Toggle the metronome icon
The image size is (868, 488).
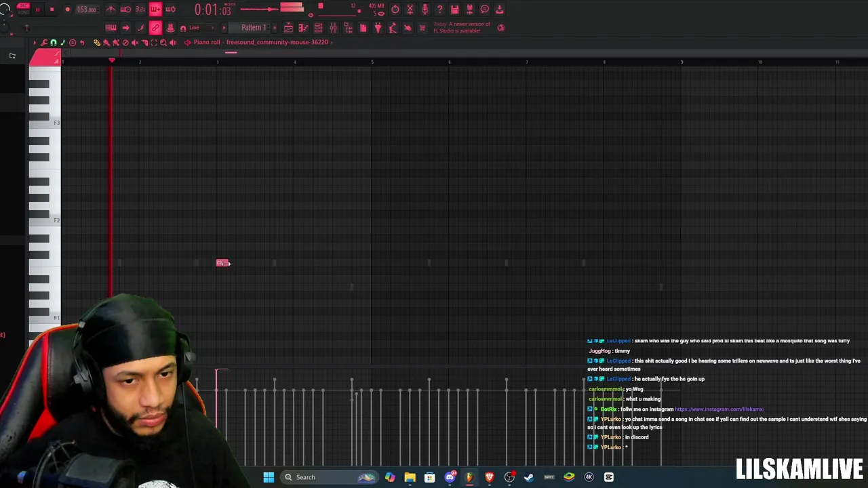click(111, 9)
